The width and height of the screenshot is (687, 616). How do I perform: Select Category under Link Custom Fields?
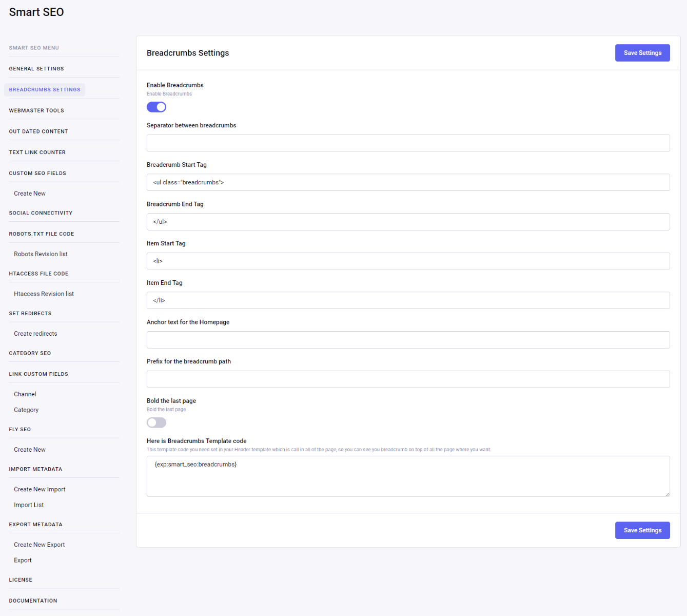pyautogui.click(x=26, y=410)
